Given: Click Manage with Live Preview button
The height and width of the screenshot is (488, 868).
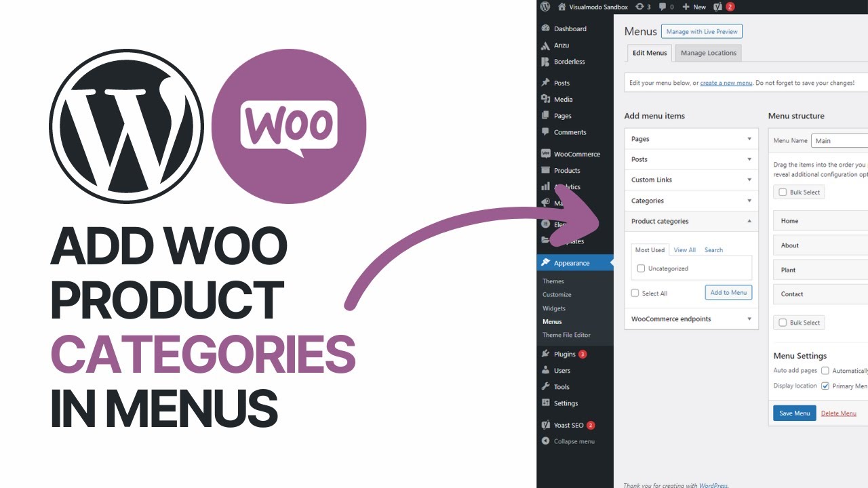Looking at the screenshot, I should click(x=702, y=31).
